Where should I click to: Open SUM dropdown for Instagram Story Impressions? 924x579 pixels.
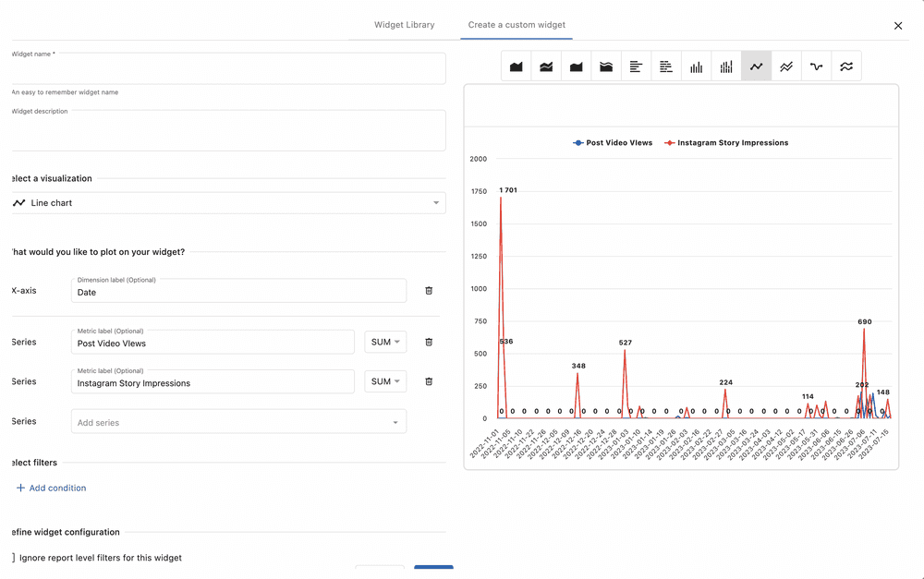[x=385, y=381]
